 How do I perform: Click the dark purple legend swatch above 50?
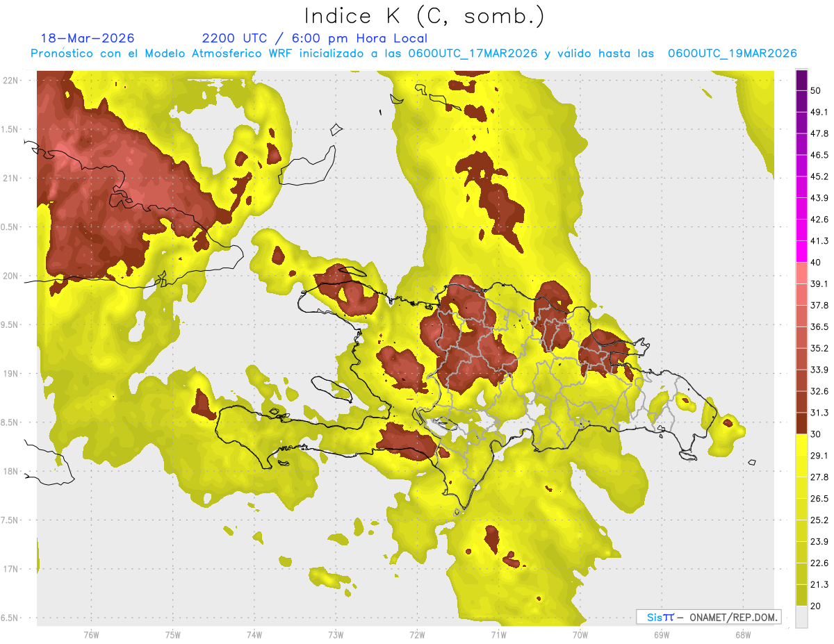tap(802, 81)
